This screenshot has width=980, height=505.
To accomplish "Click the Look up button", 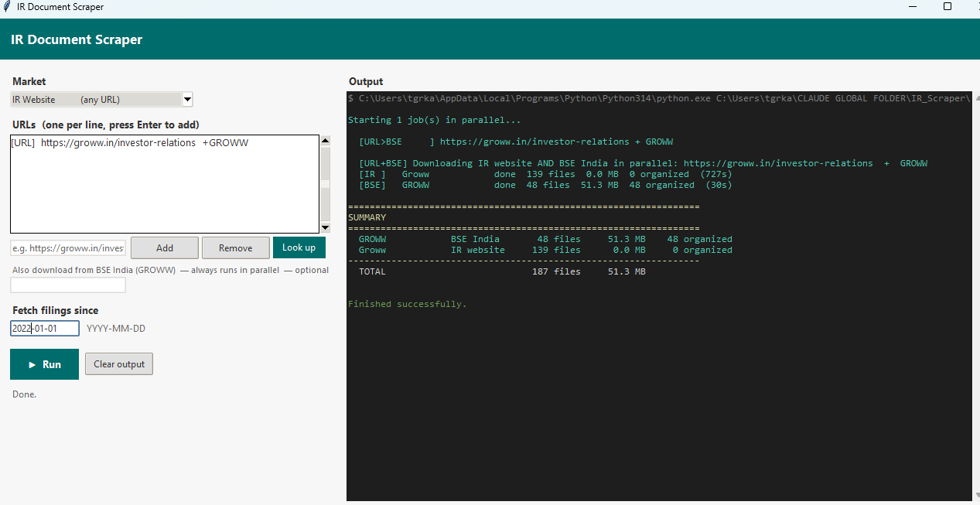I will 299,247.
